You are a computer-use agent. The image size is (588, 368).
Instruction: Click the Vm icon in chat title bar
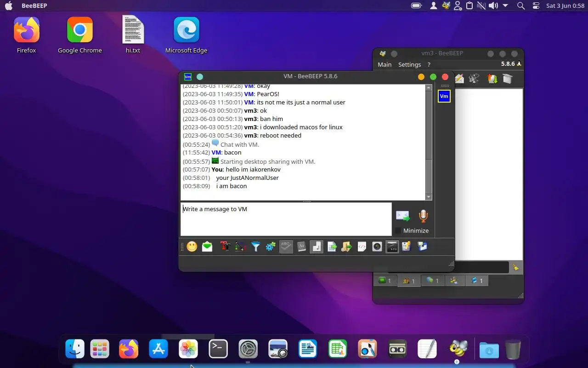(187, 77)
